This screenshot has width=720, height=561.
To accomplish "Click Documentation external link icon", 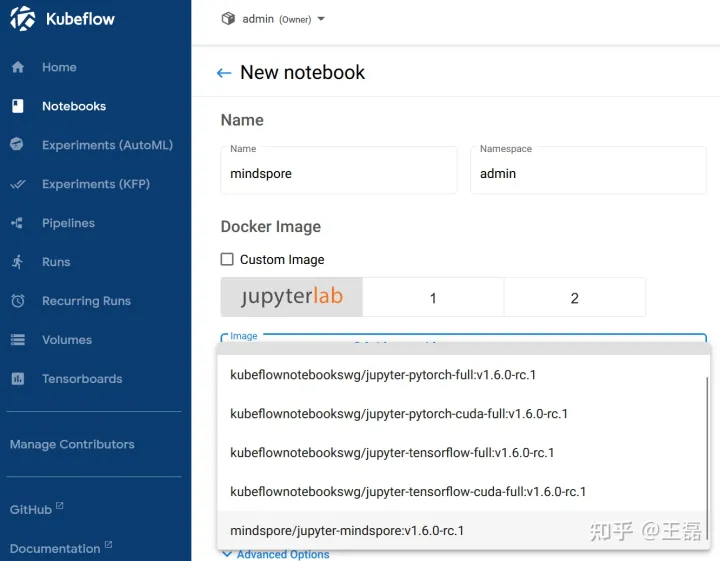I will pyautogui.click(x=108, y=544).
